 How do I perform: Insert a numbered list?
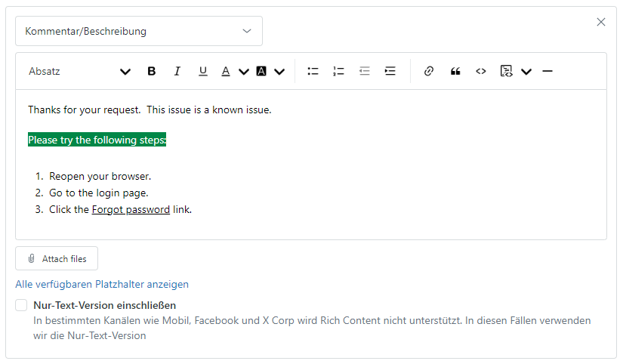click(338, 71)
